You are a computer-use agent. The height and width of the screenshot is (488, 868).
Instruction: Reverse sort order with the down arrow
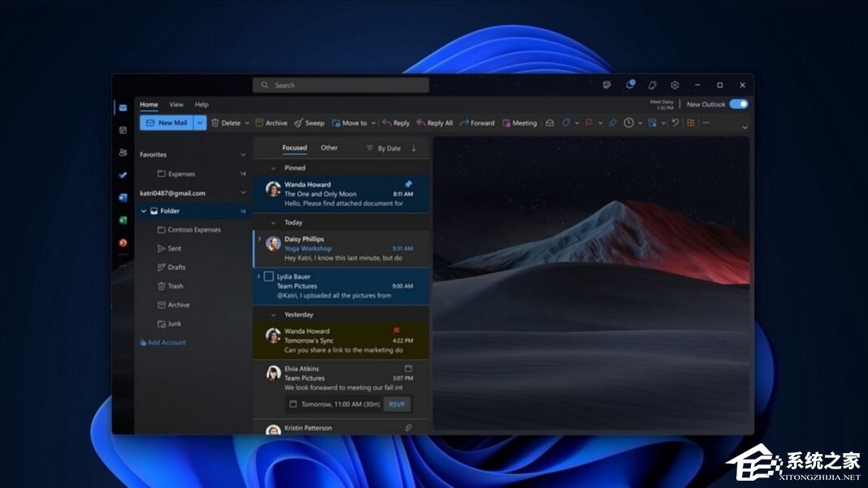tap(414, 149)
